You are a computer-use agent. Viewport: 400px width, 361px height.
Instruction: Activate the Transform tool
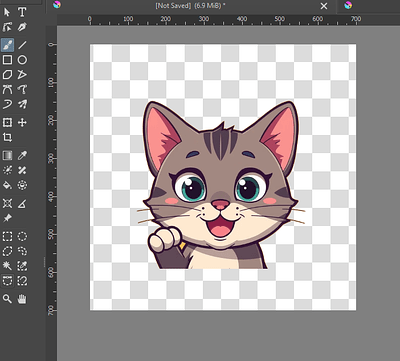(7, 122)
